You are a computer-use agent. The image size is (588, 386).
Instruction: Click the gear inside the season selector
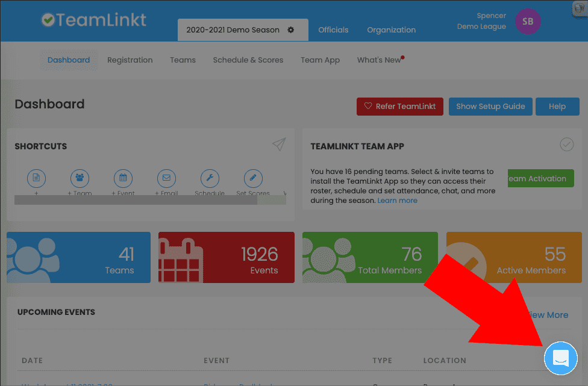pyautogui.click(x=290, y=29)
